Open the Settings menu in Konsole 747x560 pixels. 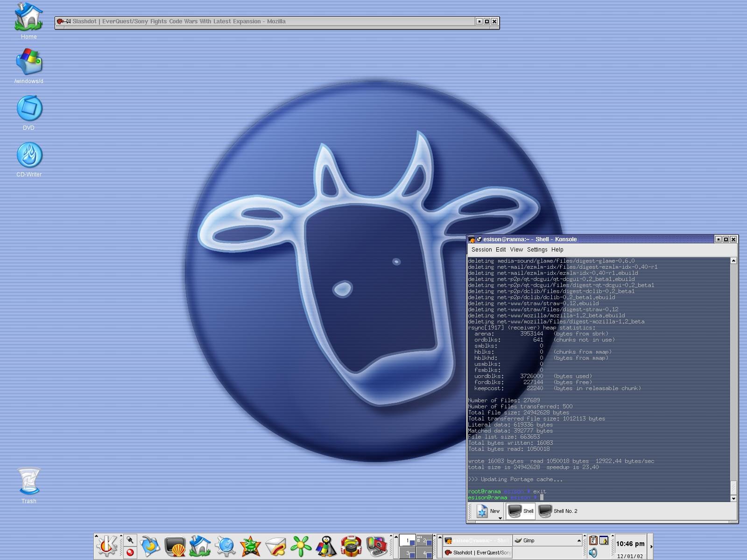coord(537,250)
